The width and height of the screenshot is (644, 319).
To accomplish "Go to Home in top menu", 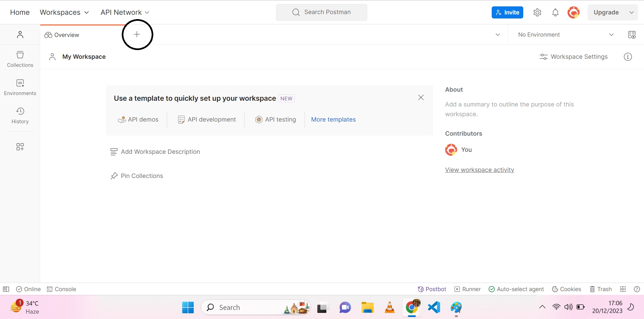I will tap(20, 12).
